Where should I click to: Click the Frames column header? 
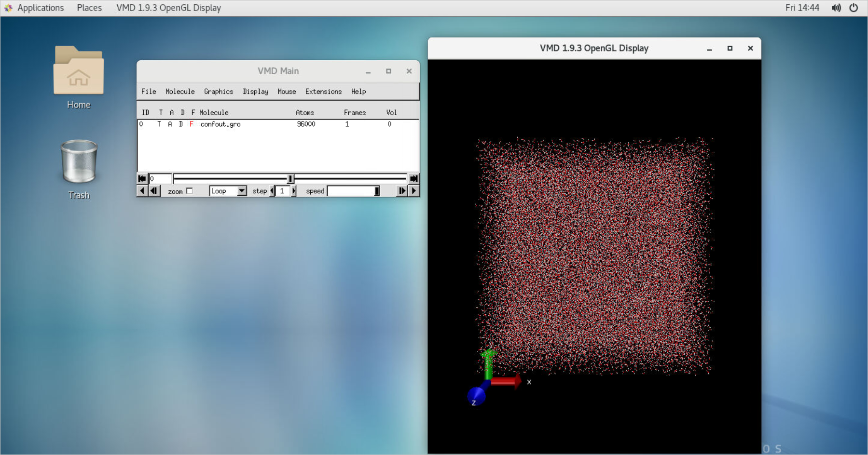[x=355, y=113]
